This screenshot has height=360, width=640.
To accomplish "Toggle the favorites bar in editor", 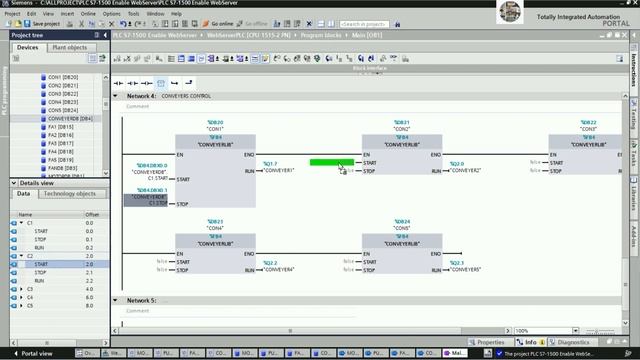I will coord(265,59).
